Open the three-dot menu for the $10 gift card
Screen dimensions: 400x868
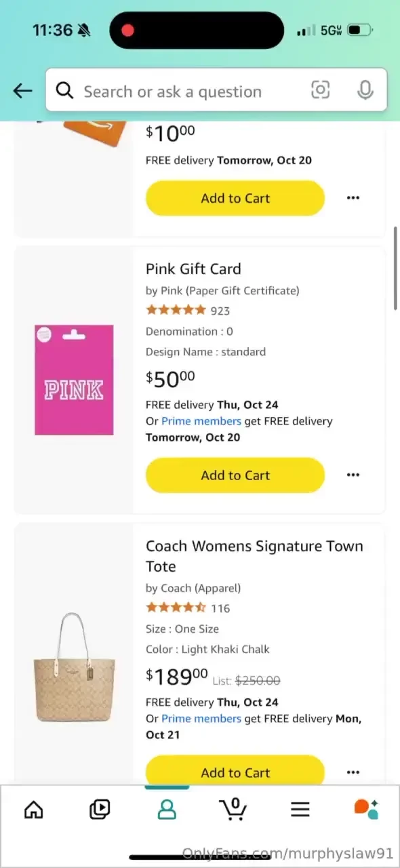[353, 197]
